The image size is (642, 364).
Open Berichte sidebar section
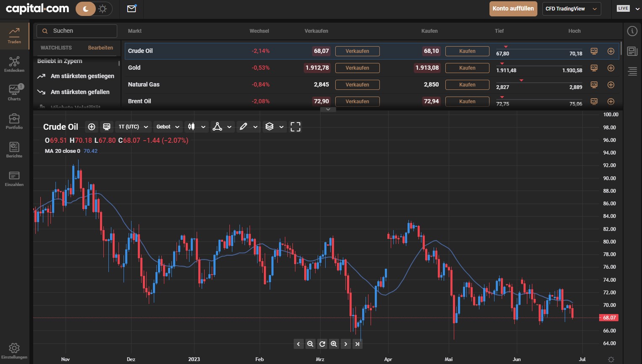point(14,150)
